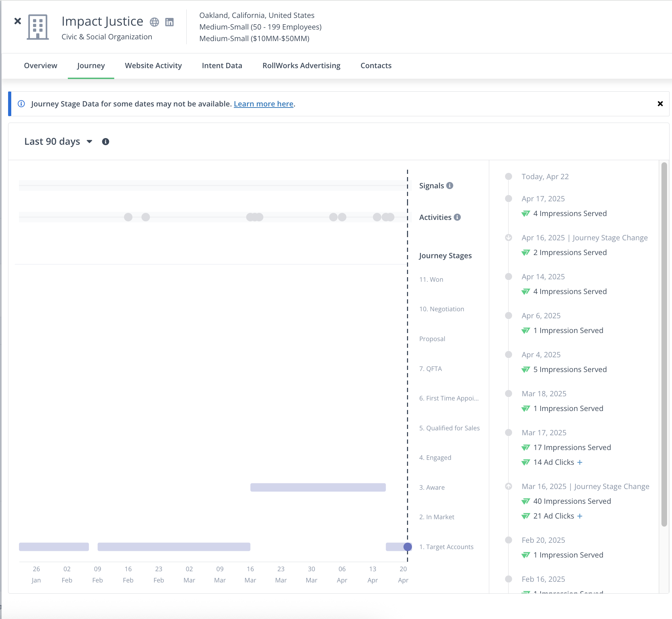Viewport: 672px width, 619px height.
Task: Click the RollWorks icon beside 17 Impressions Served
Action: tap(525, 448)
